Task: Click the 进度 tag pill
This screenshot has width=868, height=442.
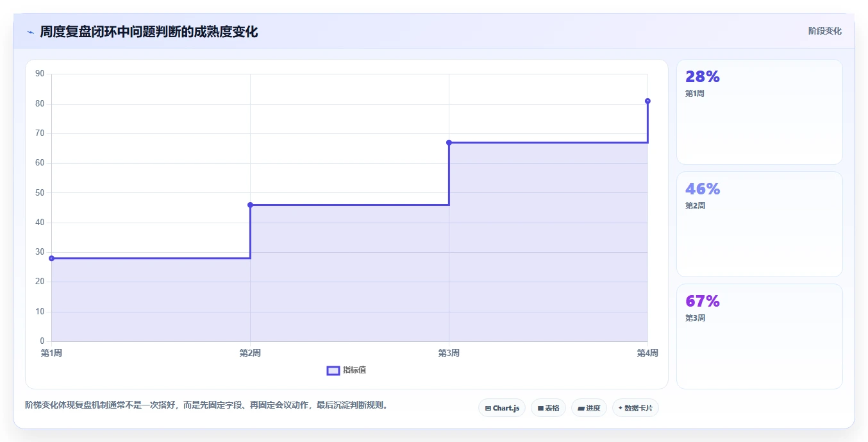Action: (x=588, y=408)
